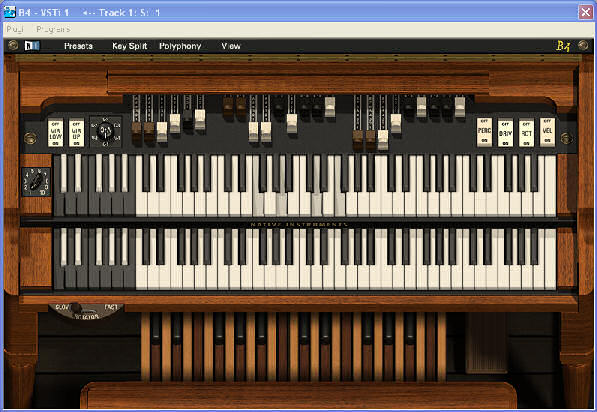597x412 pixels.
Task: Click the brass screw right of VEL switch
Action: click(x=566, y=138)
